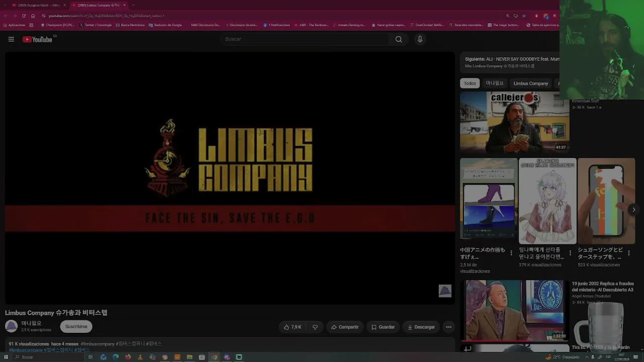The width and height of the screenshot is (644, 362).
Task: Open the Banca Electrónica bookmark
Action: 130,25
